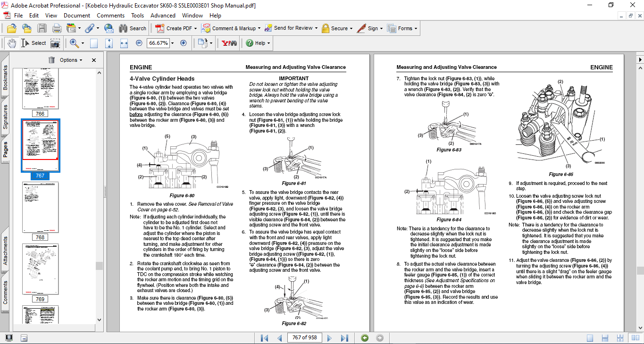Select page 768 thumbnail

pos(40,208)
